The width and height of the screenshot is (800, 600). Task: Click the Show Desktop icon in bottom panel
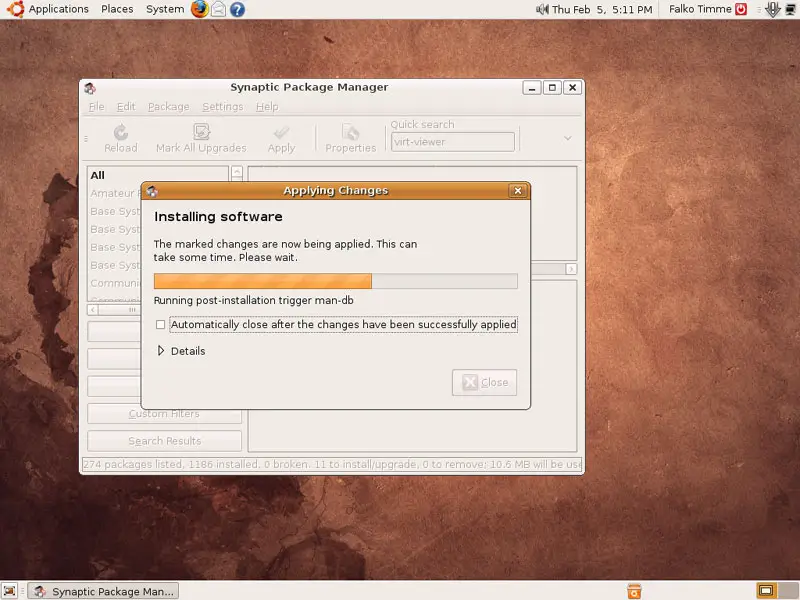pyautogui.click(x=10, y=591)
